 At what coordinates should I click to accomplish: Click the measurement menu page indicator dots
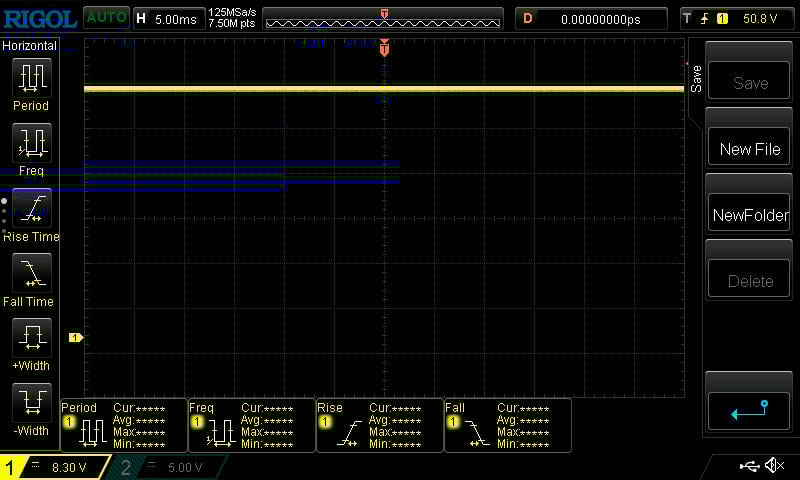pos(4,216)
